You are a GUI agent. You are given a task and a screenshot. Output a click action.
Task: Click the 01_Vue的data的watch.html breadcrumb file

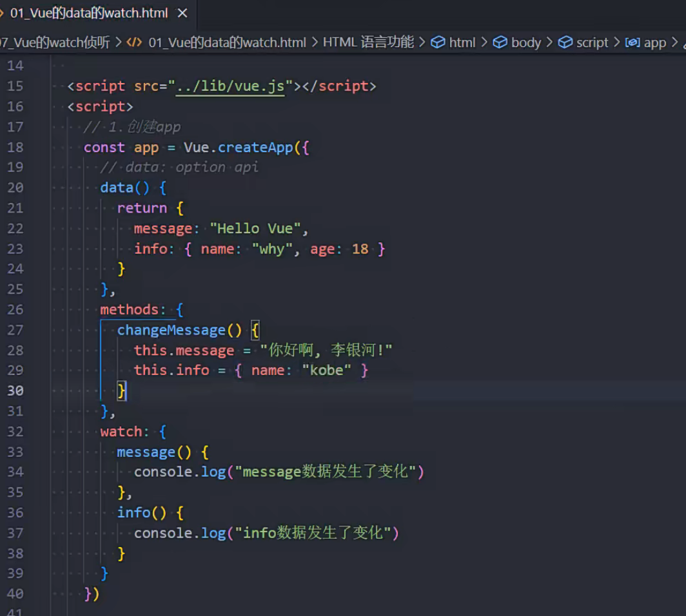click(x=227, y=43)
